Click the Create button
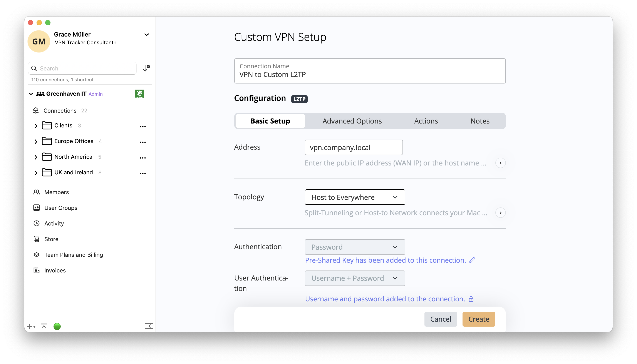 (478, 319)
